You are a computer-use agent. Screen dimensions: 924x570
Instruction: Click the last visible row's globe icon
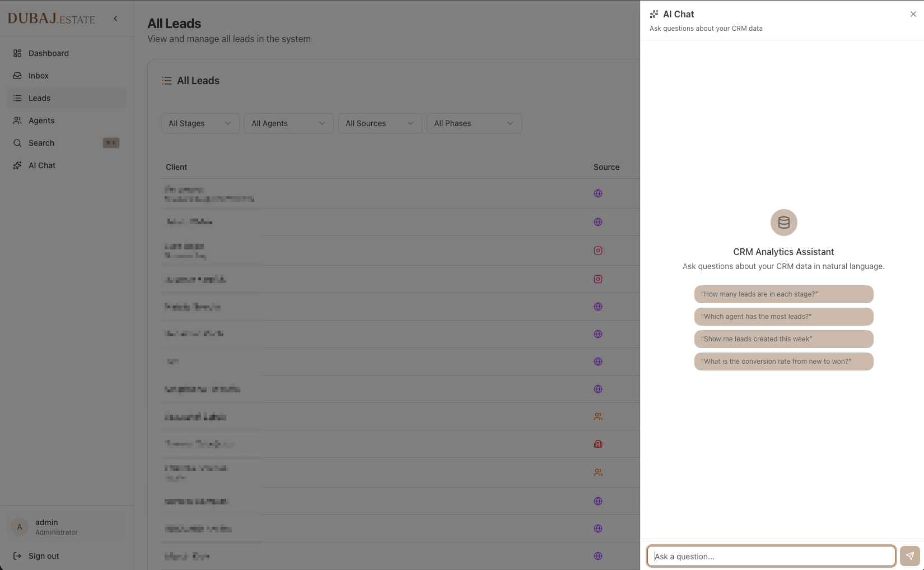click(598, 556)
